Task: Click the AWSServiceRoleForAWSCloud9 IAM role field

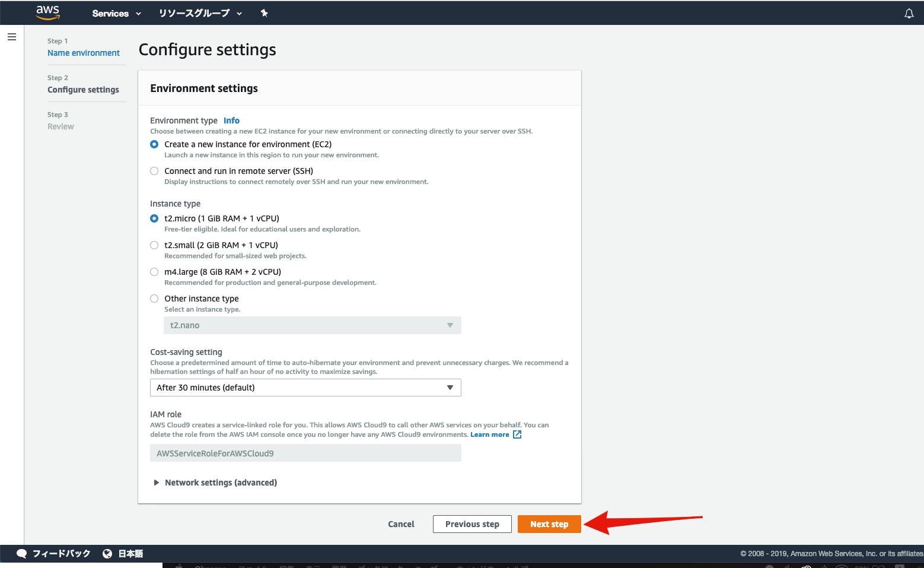Action: [305, 453]
